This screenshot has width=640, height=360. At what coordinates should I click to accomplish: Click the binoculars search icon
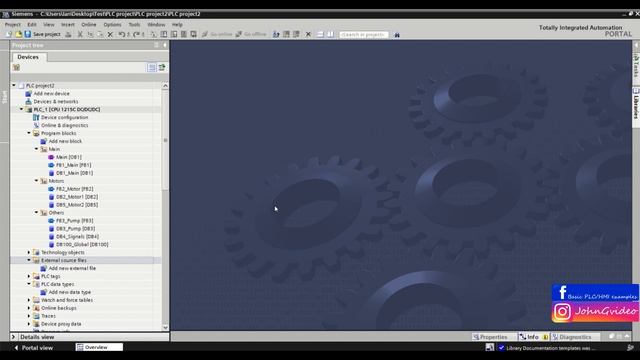(397, 35)
